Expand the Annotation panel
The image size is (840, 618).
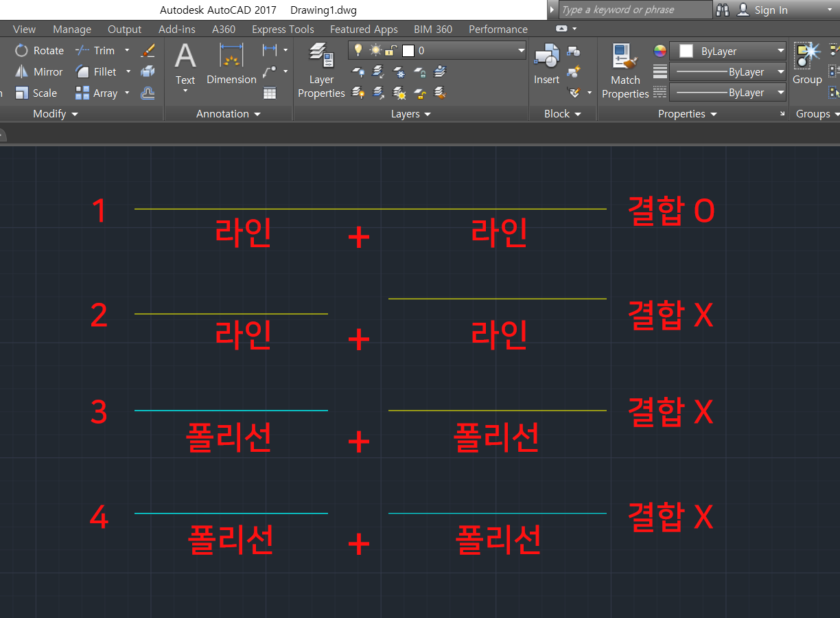tap(229, 114)
